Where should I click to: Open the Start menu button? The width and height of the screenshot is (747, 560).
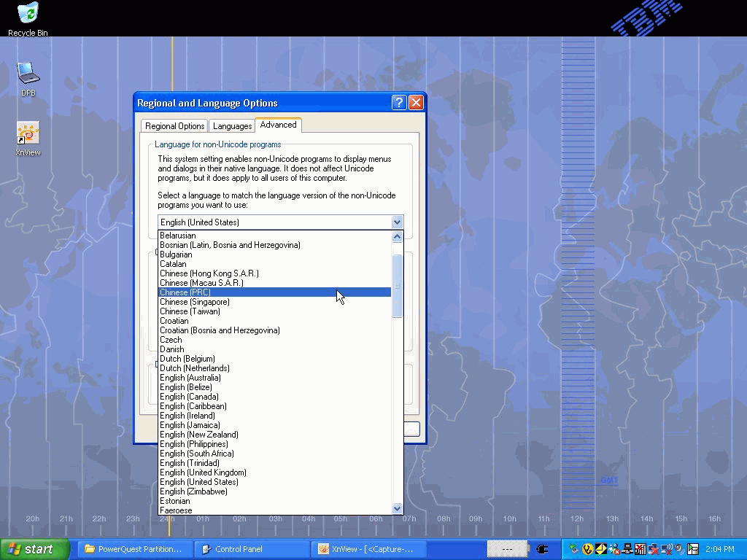pos(34,549)
